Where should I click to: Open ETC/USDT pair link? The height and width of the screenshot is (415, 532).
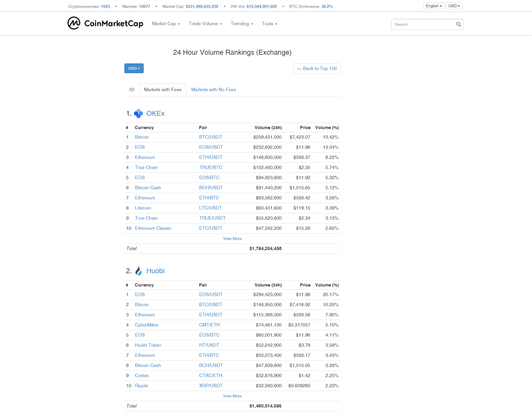(211, 228)
